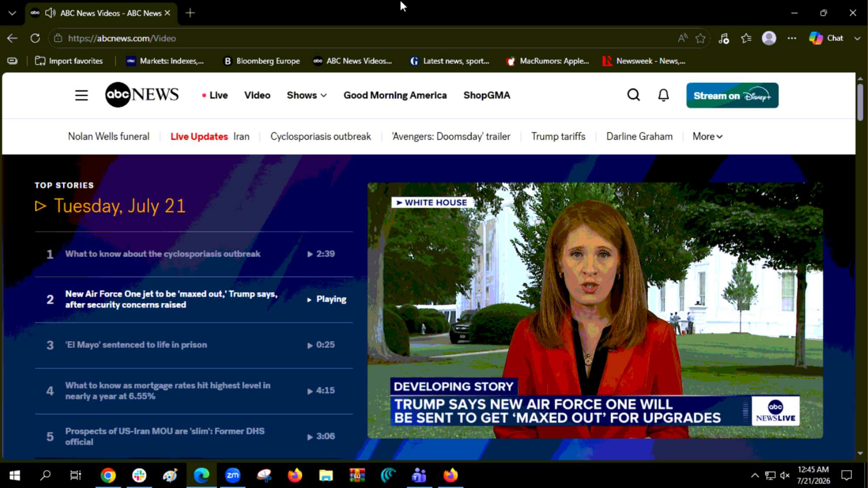Open a new tab with plus icon
The height and width of the screenshot is (488, 868).
[x=190, y=13]
